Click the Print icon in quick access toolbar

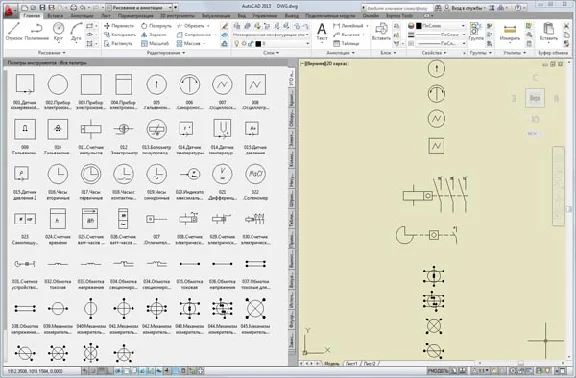point(74,7)
